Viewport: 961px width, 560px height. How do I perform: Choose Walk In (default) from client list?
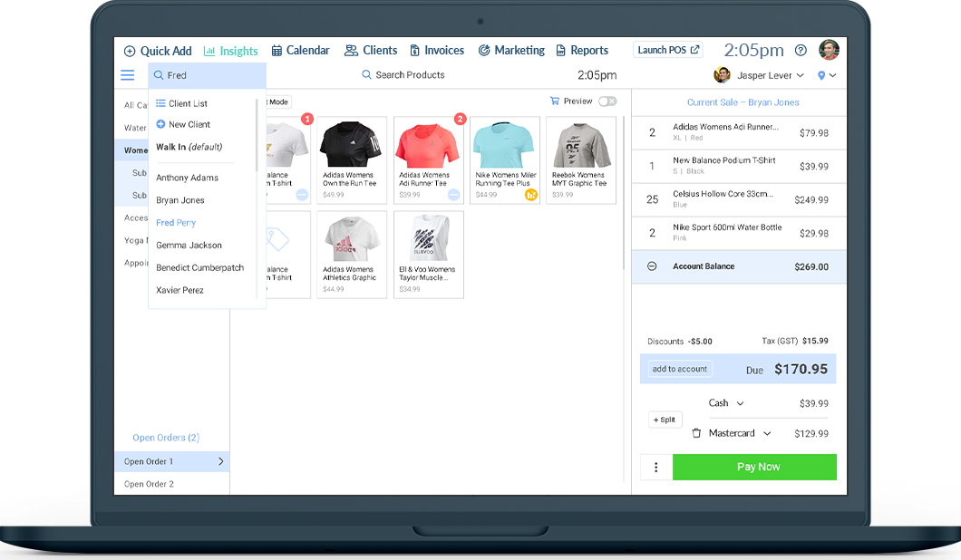click(x=189, y=147)
